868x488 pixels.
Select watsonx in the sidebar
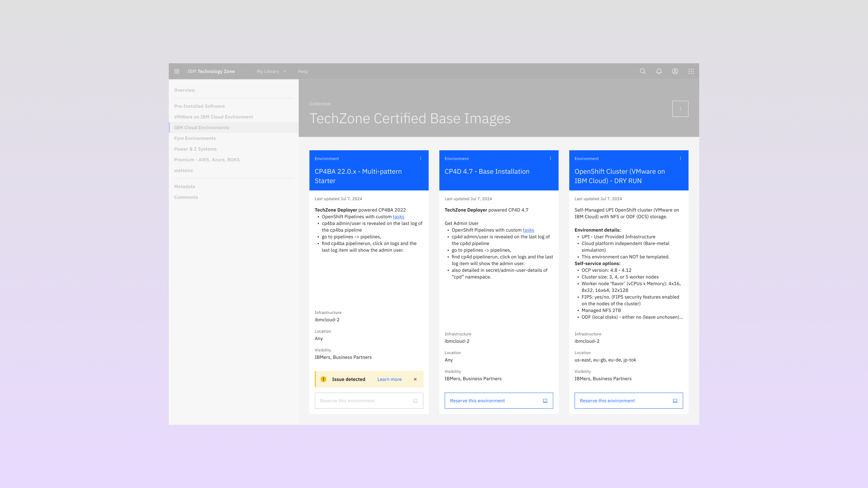point(183,170)
